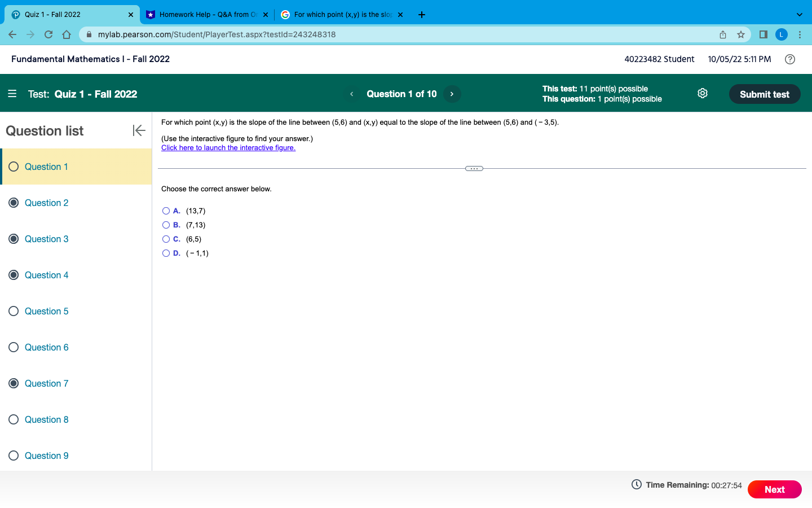Open the test settings gear icon
This screenshot has width=812, height=508.
click(702, 93)
